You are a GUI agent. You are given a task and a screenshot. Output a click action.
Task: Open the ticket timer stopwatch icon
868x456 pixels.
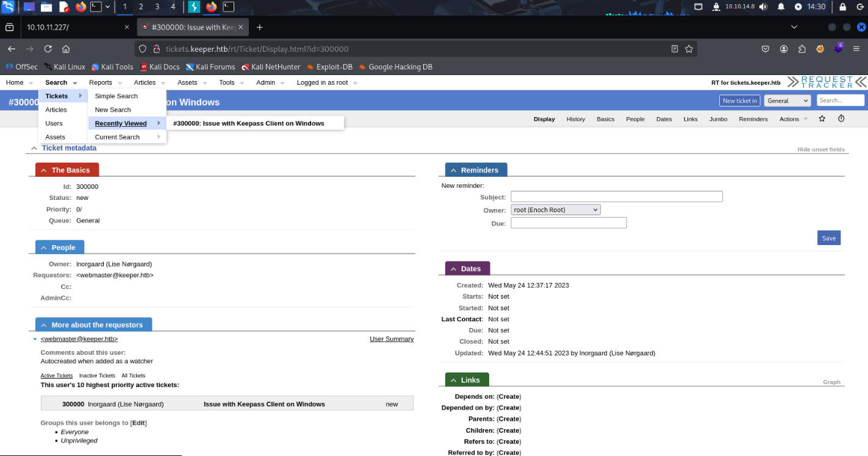click(x=841, y=118)
